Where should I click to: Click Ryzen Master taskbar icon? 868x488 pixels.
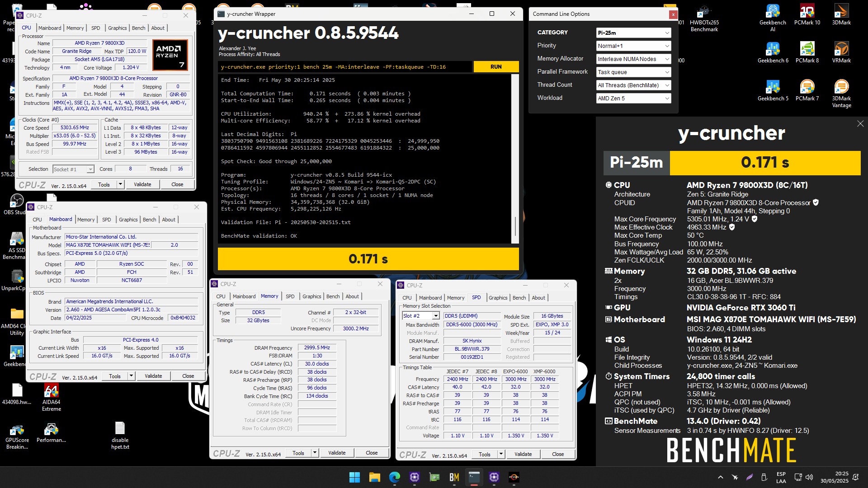click(514, 477)
